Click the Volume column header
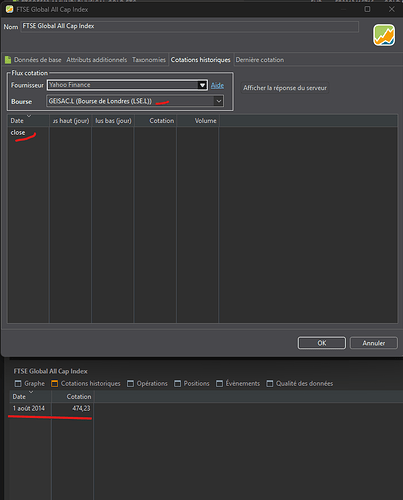This screenshot has height=500, width=403. point(198,121)
